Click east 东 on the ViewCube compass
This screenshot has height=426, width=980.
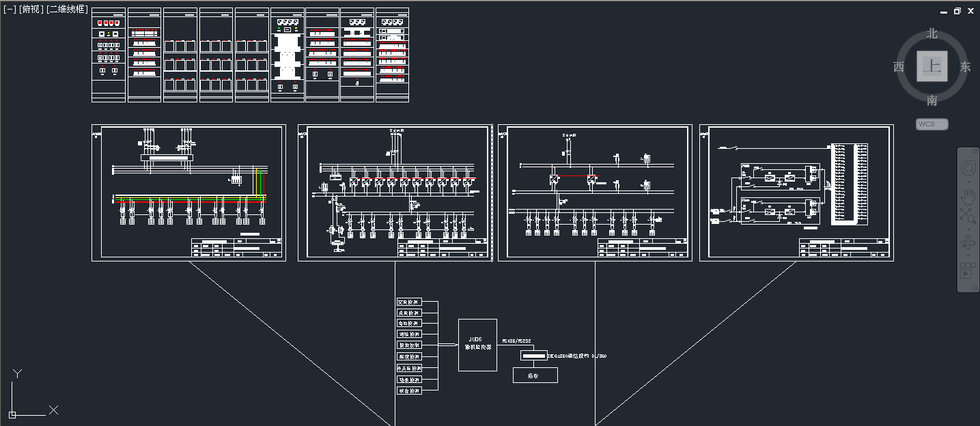[x=965, y=67]
